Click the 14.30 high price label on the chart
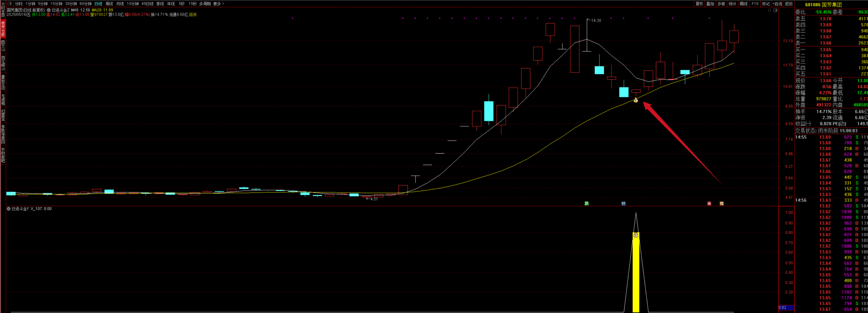 596,21
